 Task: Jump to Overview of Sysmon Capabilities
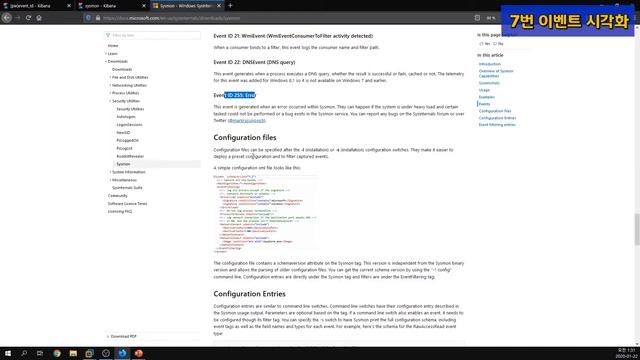496,73
